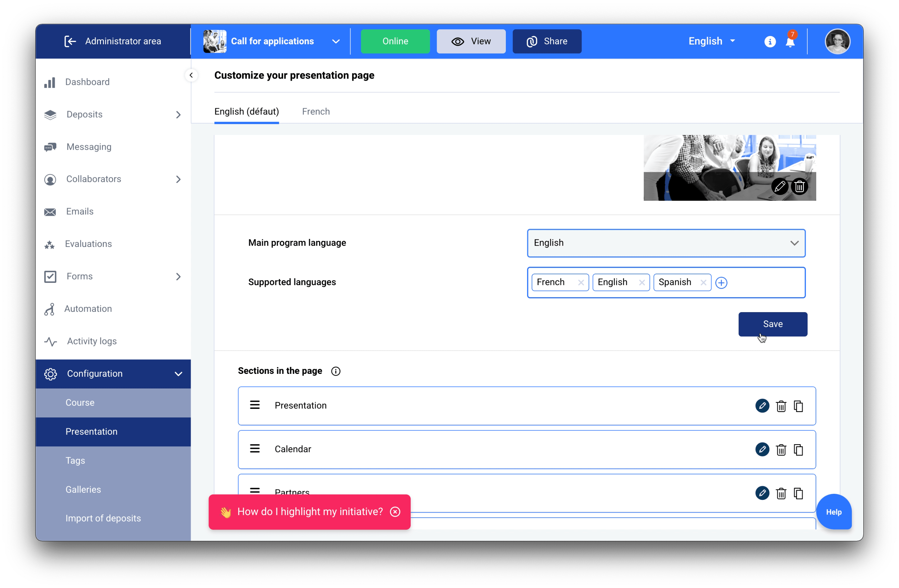This screenshot has width=899, height=588.
Task: Duplicate the Presentation section
Action: pos(798,406)
